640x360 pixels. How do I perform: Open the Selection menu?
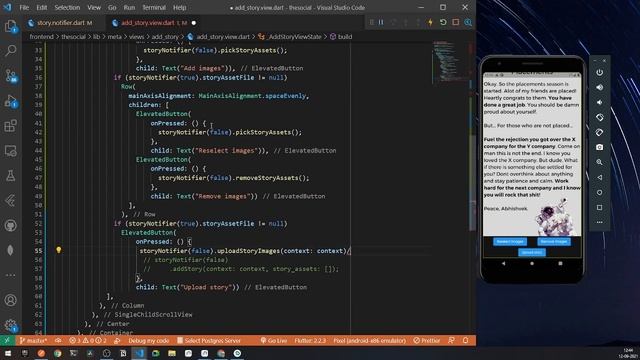[x=67, y=7]
